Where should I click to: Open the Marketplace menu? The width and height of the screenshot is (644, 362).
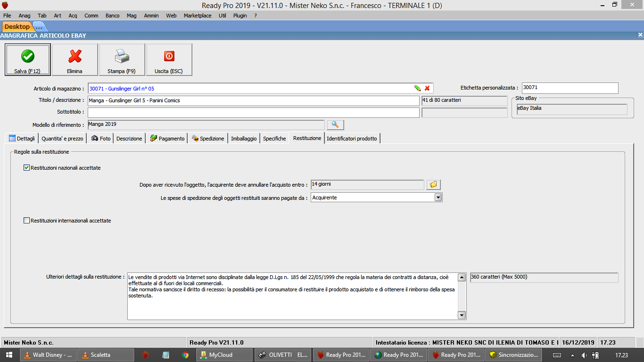[x=198, y=16]
